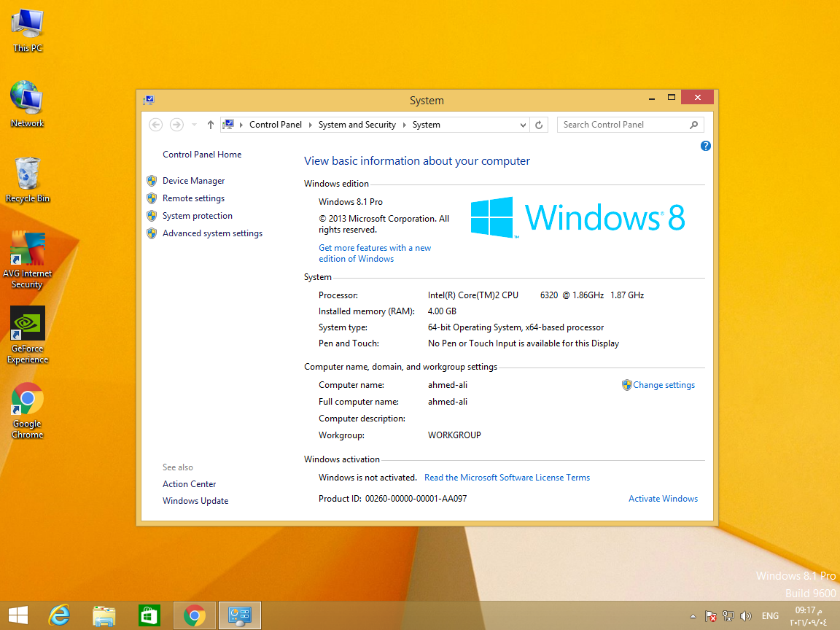Select System and Security breadcrumb
This screenshot has width=840, height=630.
click(357, 125)
